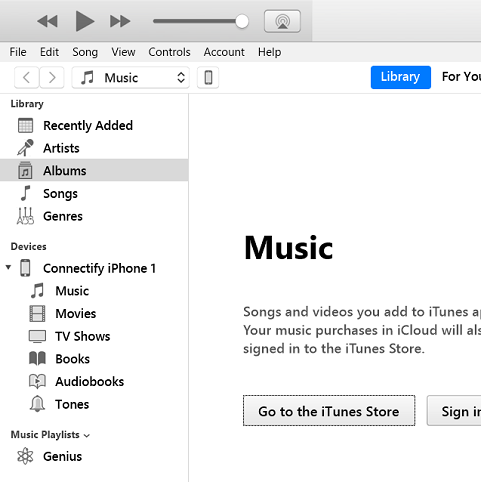Select the Library tab
The image size is (481, 482).
coord(401,77)
